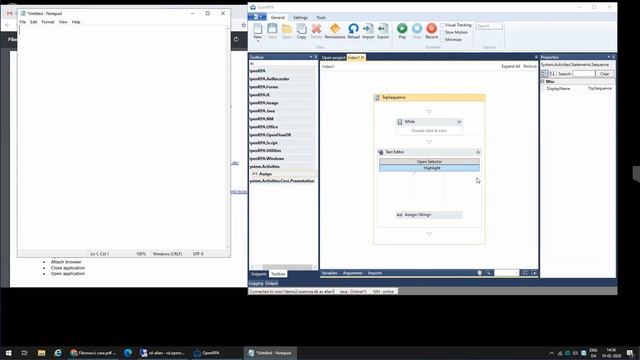This screenshot has width=640, height=360.
Task: Expand the OpenRPA.Forms toolbox category
Action: click(282, 87)
